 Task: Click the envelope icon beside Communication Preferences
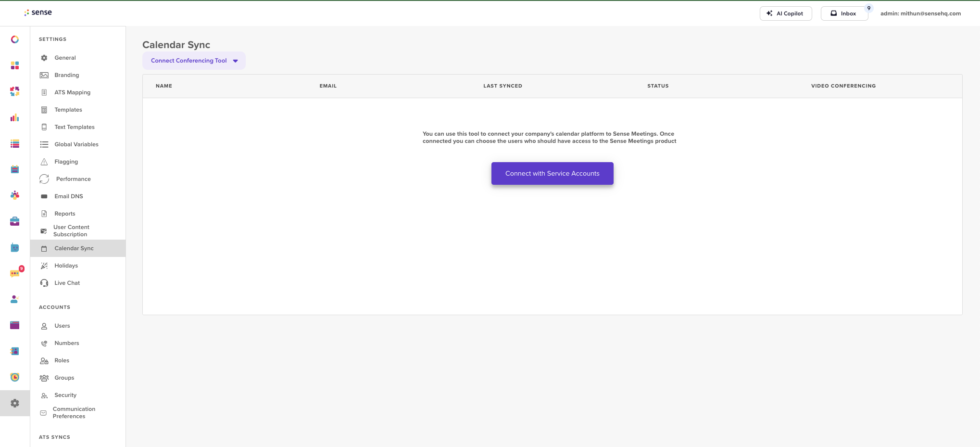click(43, 413)
